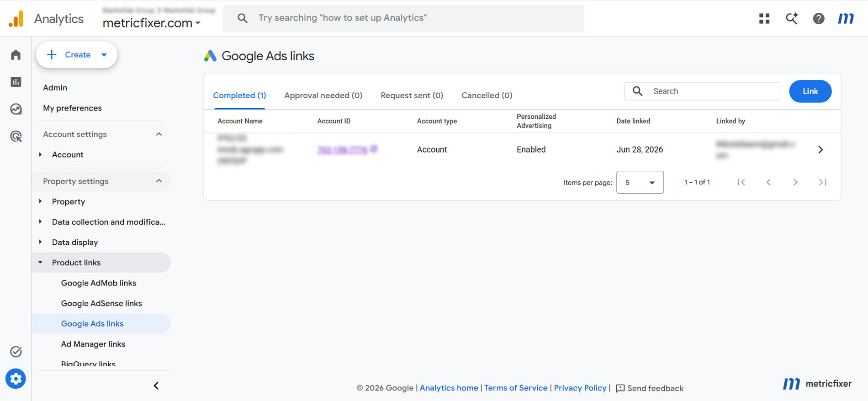Go to last page of results
The height and width of the screenshot is (401, 868).
tap(823, 182)
